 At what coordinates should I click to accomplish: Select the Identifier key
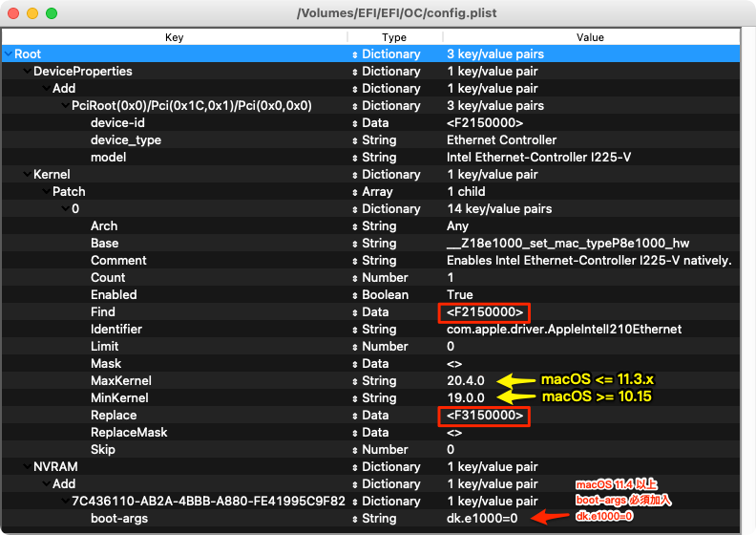(x=116, y=329)
